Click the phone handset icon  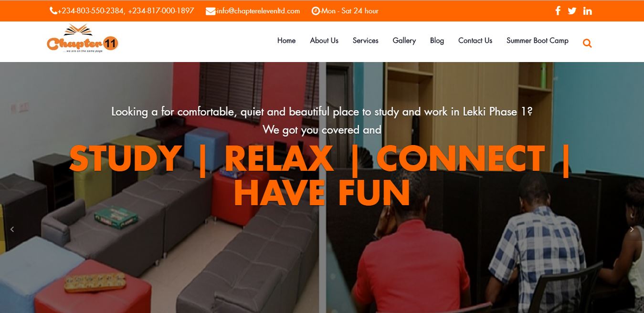point(53,10)
